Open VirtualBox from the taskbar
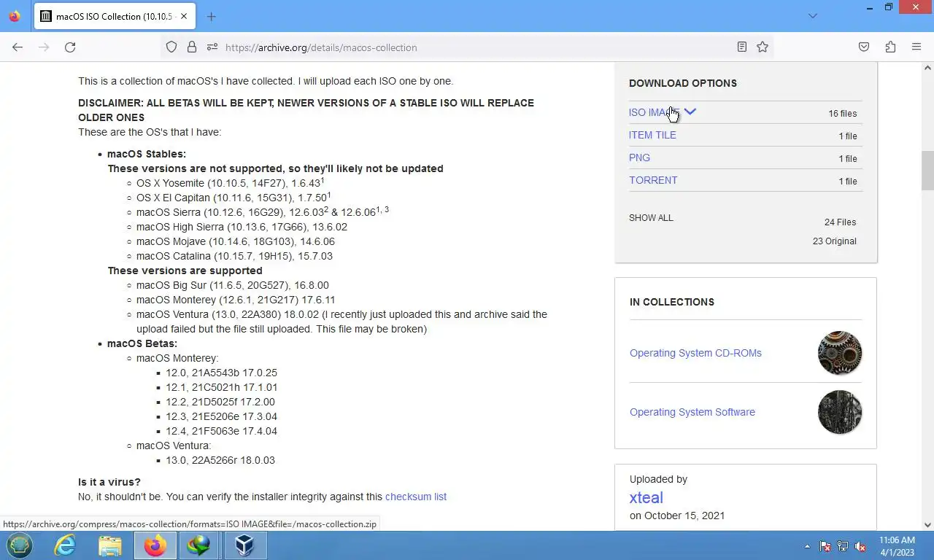This screenshot has height=560, width=934. [244, 545]
